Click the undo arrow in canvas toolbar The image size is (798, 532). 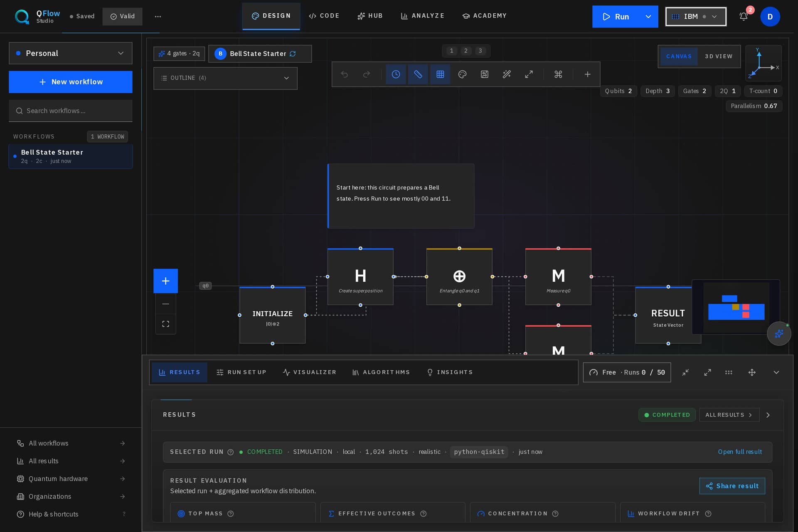344,74
